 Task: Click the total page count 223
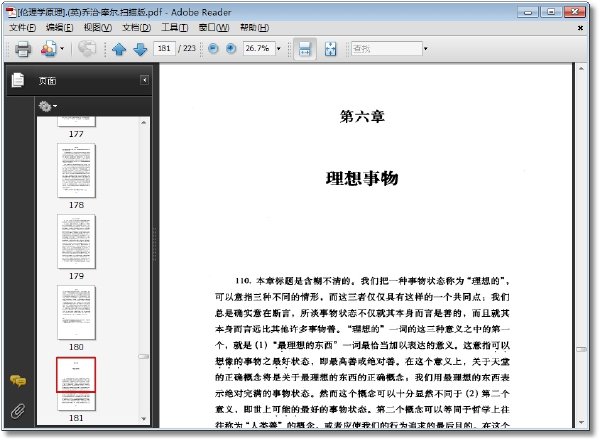[189, 48]
